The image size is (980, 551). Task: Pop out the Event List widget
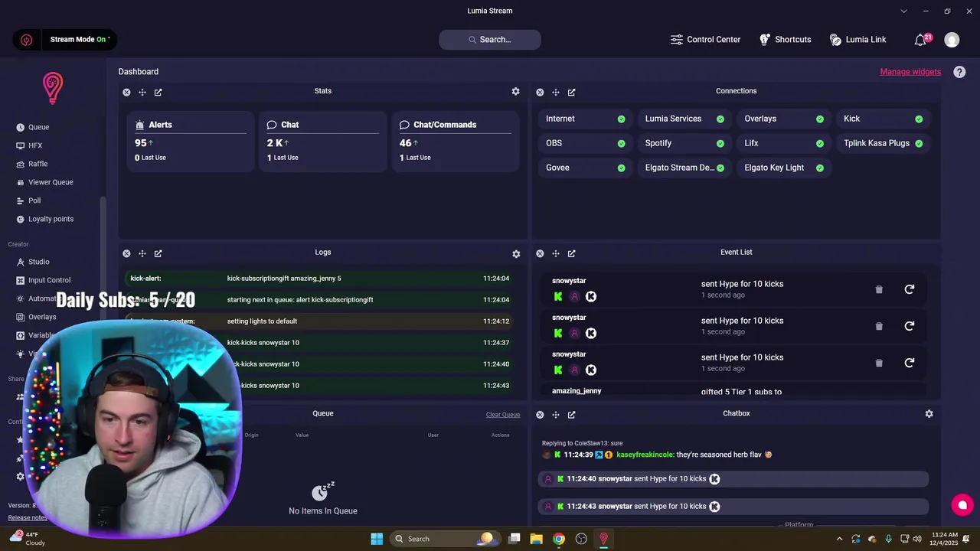click(572, 253)
